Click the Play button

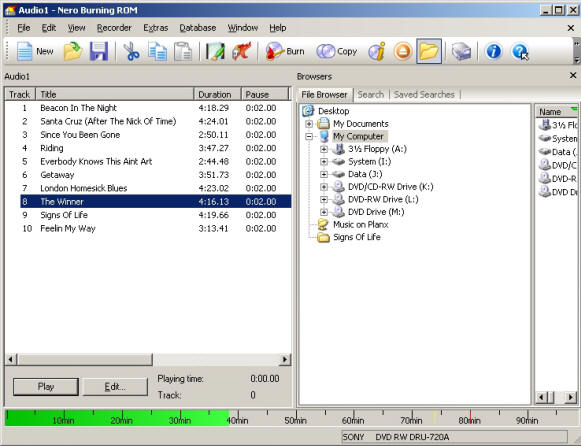coord(46,387)
